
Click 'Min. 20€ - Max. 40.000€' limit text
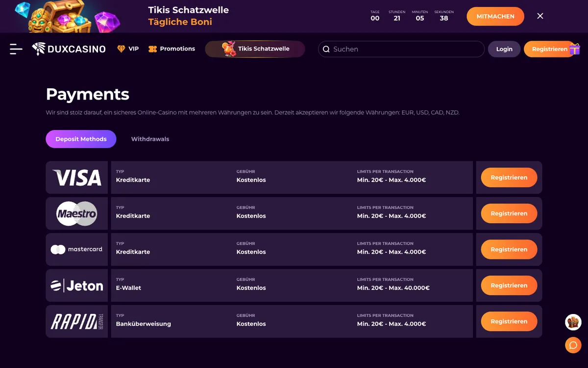coord(393,288)
